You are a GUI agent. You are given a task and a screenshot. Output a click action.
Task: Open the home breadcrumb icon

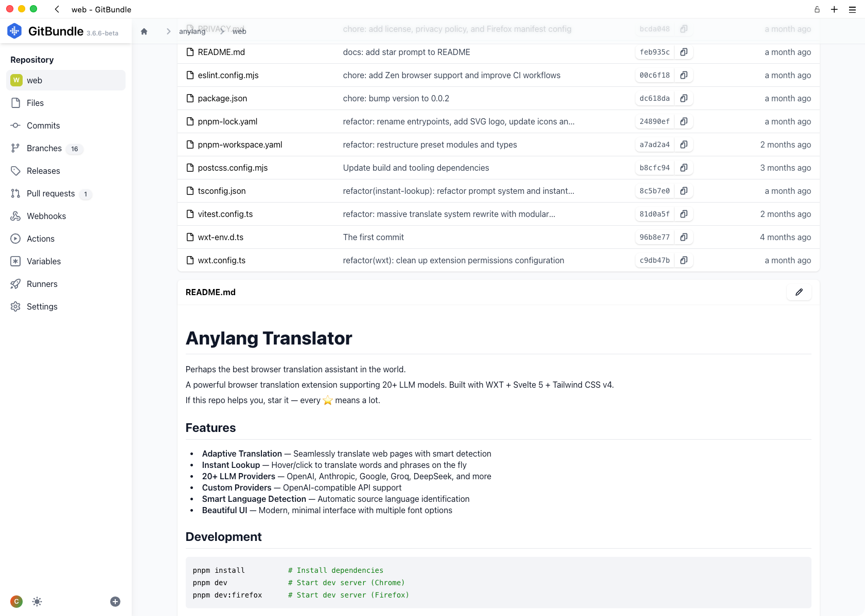(144, 31)
